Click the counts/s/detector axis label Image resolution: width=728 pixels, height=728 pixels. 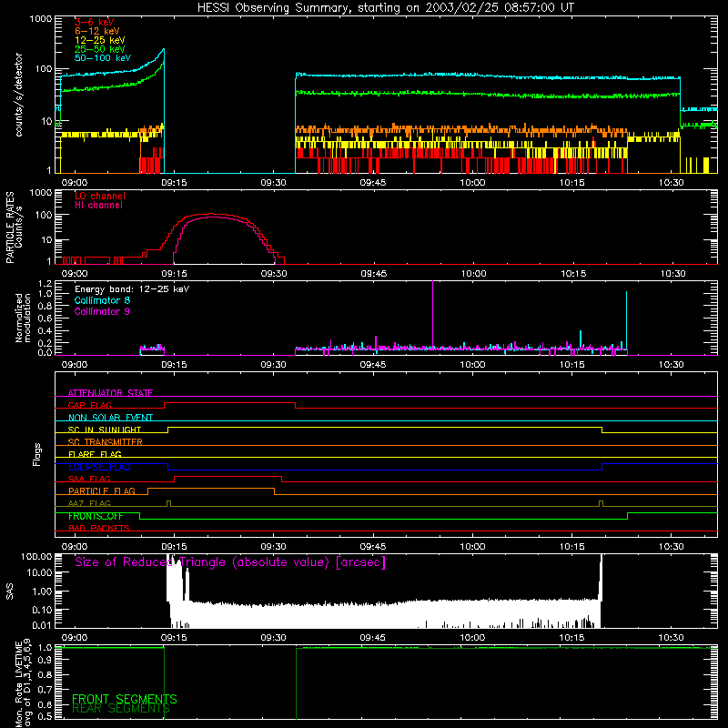click(x=19, y=95)
